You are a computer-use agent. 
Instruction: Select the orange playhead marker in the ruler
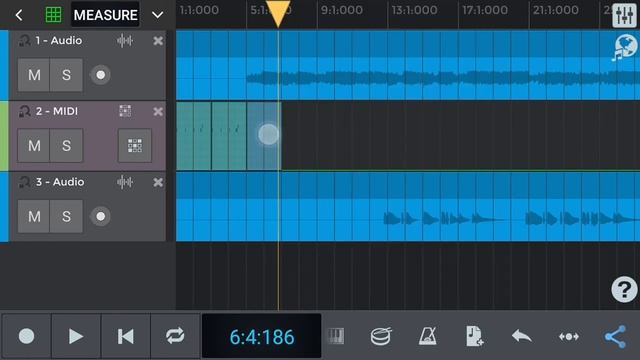click(278, 14)
